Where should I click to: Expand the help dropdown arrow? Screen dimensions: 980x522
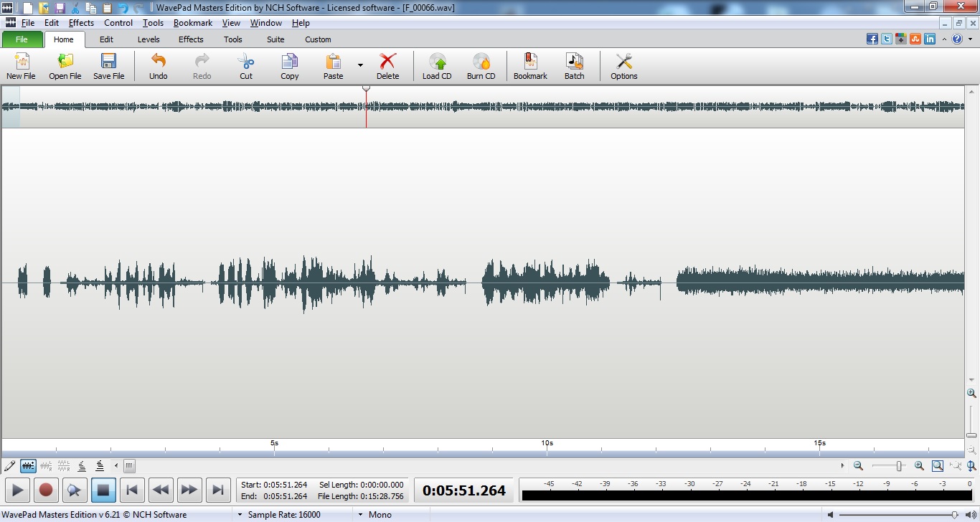pos(970,39)
